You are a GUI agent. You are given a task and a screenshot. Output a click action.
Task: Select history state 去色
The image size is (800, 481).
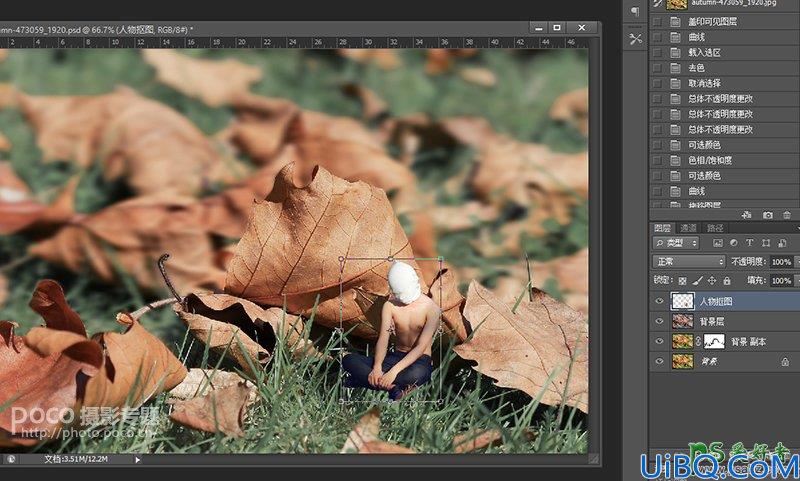[696, 68]
